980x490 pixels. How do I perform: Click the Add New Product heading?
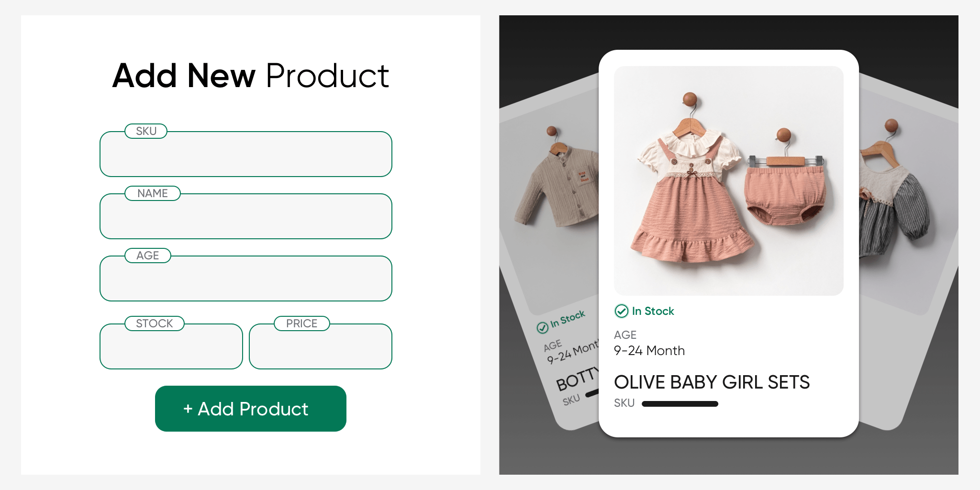(x=251, y=76)
